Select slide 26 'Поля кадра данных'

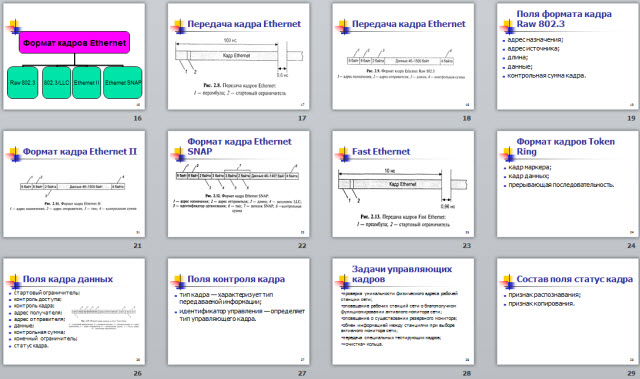[74, 311]
